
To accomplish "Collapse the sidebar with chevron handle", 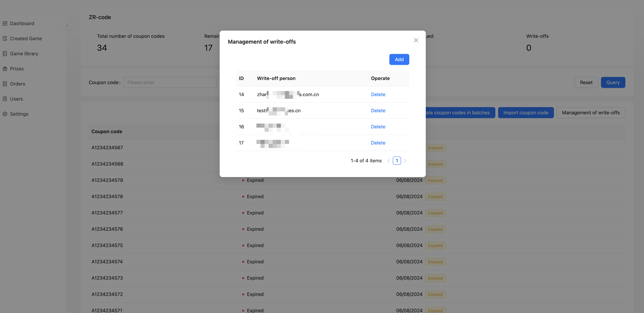I will 67,26.
